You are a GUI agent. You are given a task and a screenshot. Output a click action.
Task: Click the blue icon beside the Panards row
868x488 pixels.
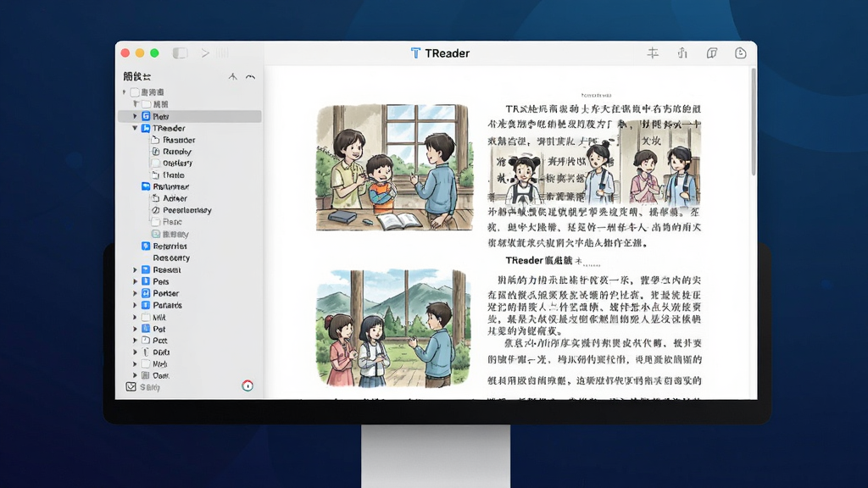[146, 305]
